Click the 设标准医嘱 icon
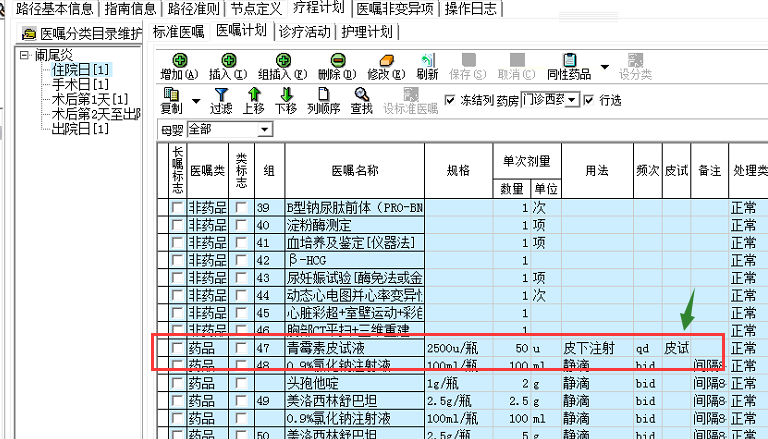Viewport: 768px width, 439px height. pyautogui.click(x=411, y=94)
